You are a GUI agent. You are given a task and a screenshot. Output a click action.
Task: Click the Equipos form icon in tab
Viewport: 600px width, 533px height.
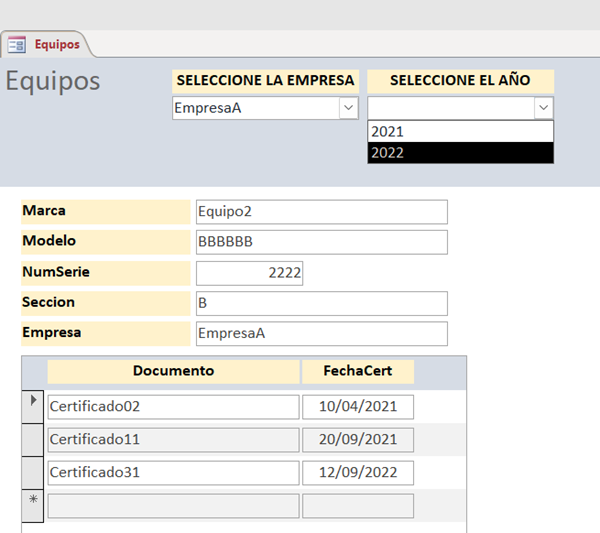[17, 45]
